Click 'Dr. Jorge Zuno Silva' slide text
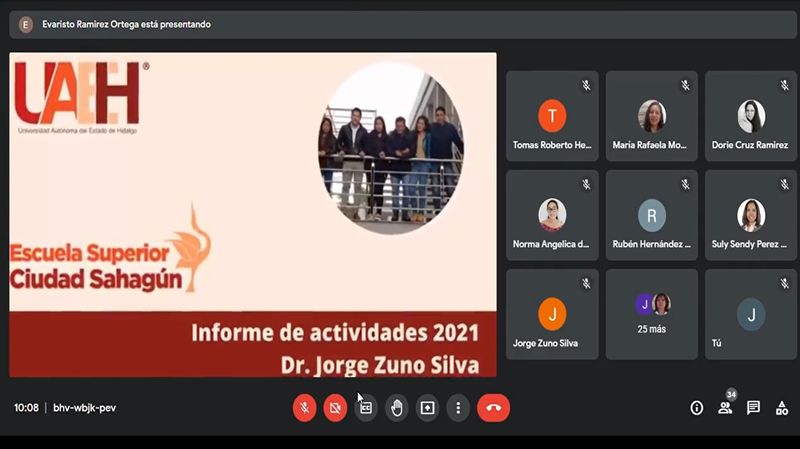This screenshot has width=800, height=449. click(380, 365)
